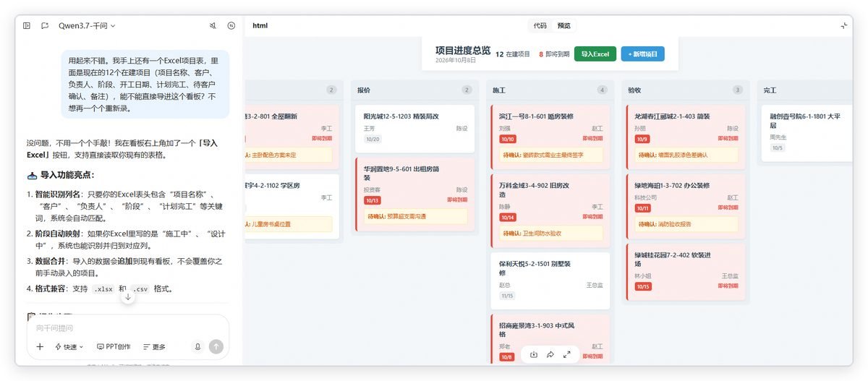
Task: Open the Qwen3.7-千问 model dropdown
Action: click(x=88, y=25)
